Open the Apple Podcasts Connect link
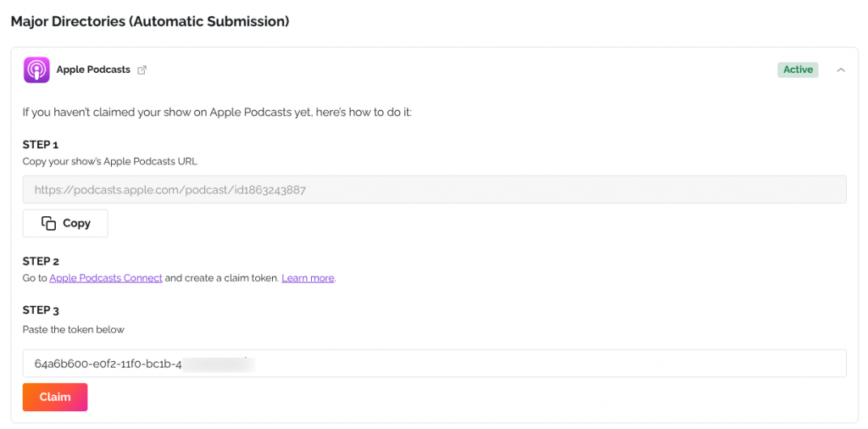Image resolution: width=868 pixels, height=429 pixels. tap(106, 278)
